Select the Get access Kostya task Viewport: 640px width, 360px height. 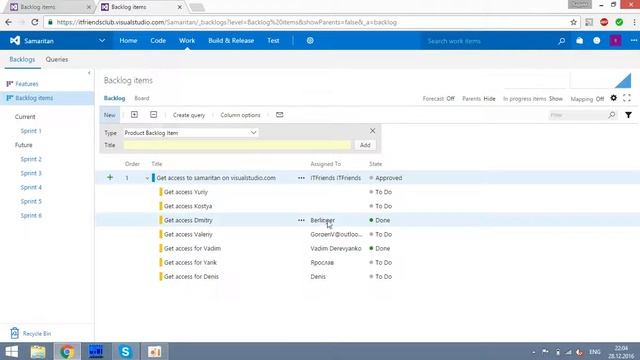pyautogui.click(x=188, y=206)
